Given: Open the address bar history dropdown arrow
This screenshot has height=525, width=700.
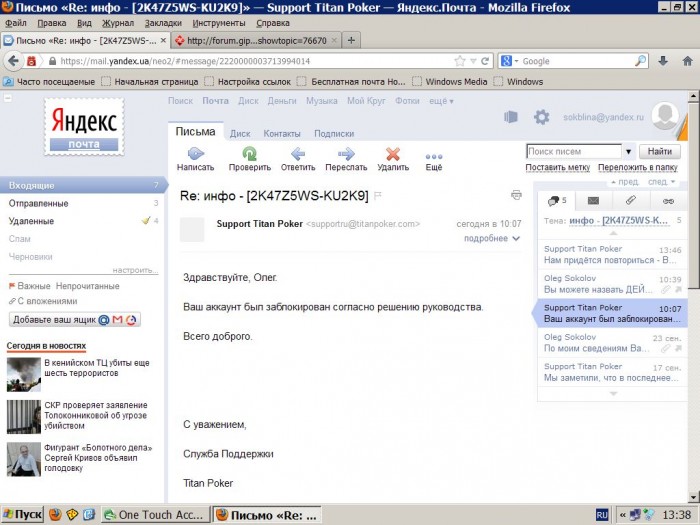Looking at the screenshot, I should pos(473,61).
